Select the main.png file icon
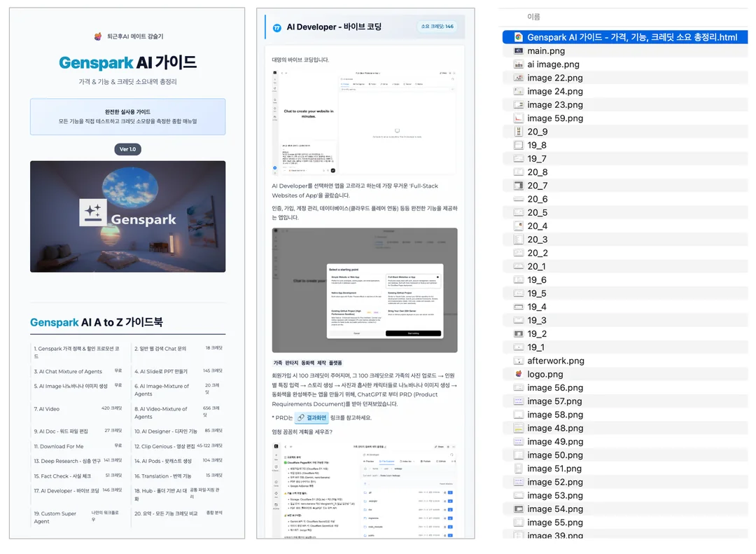The width and height of the screenshot is (756, 554). point(519,51)
